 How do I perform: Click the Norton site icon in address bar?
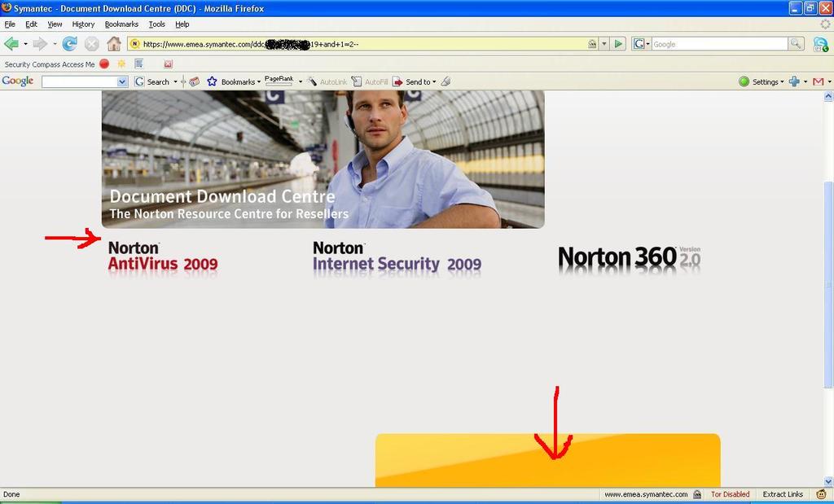coord(135,44)
